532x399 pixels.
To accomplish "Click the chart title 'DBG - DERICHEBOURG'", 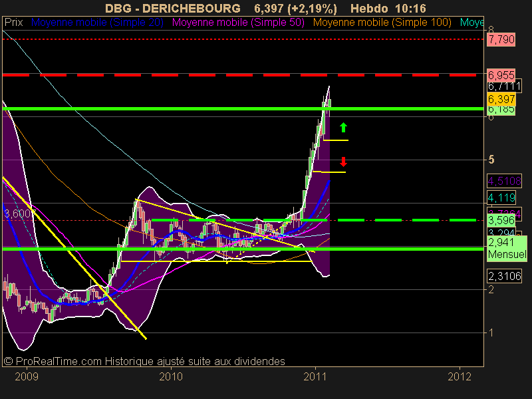I will click(x=173, y=8).
